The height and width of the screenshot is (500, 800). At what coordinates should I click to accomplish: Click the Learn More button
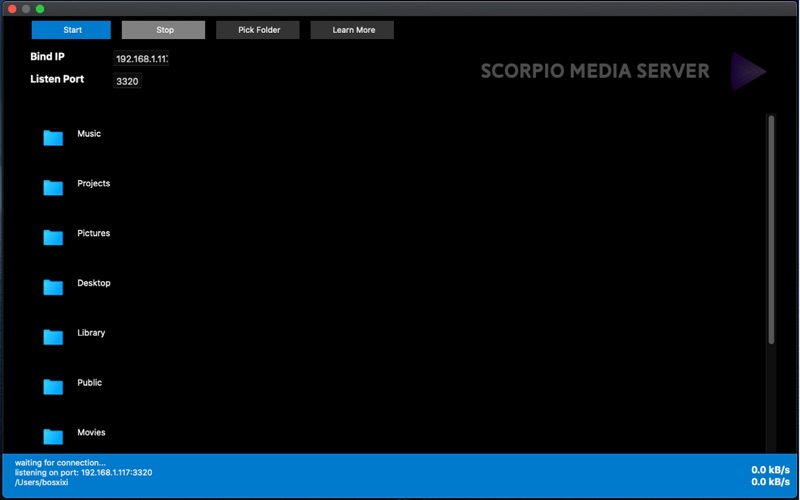[352, 30]
